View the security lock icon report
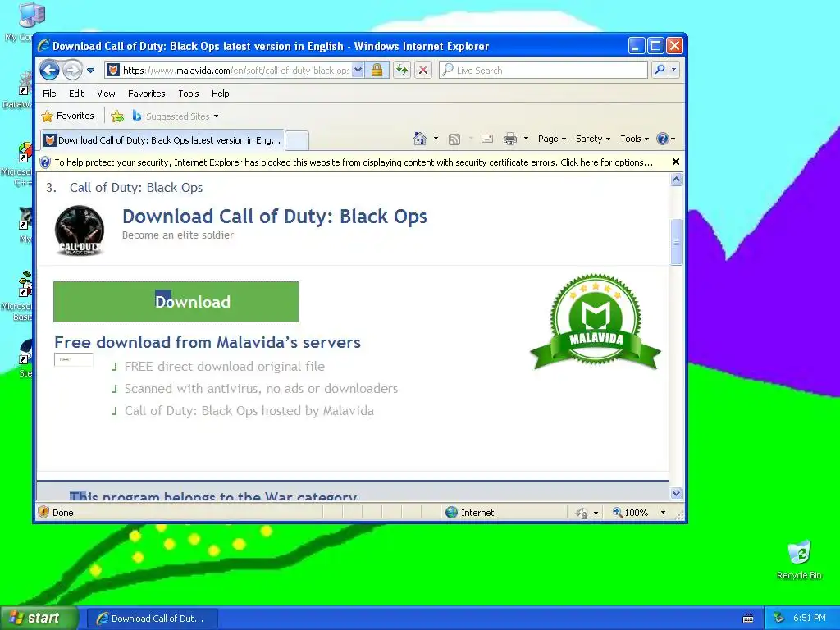Viewport: 840px width, 630px height. 377,71
